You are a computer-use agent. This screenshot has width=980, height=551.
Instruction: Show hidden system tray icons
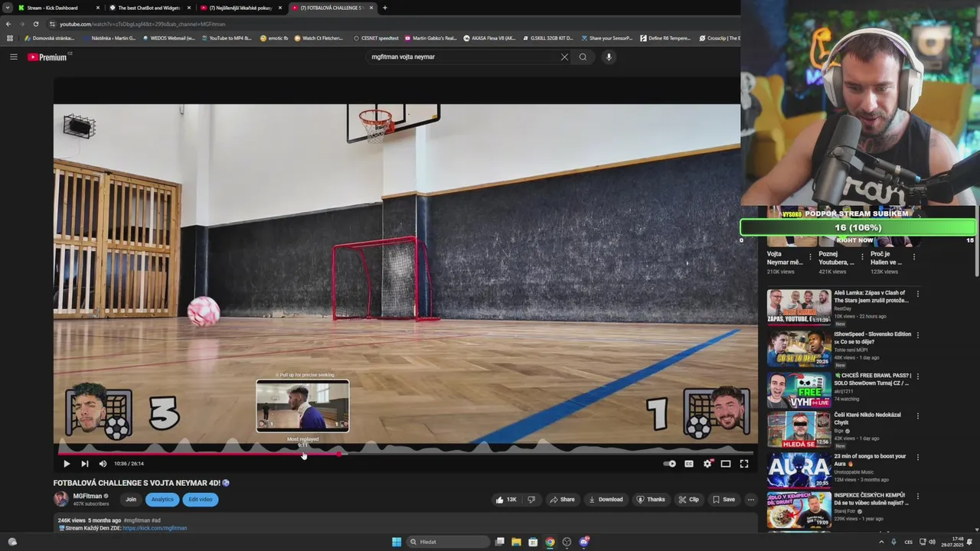(881, 542)
